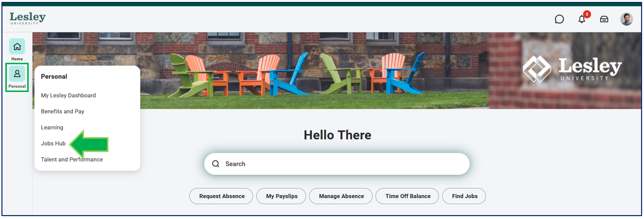The height and width of the screenshot is (219, 644).
Task: Open My Lesley Dashboard menu item
Action: pos(68,95)
